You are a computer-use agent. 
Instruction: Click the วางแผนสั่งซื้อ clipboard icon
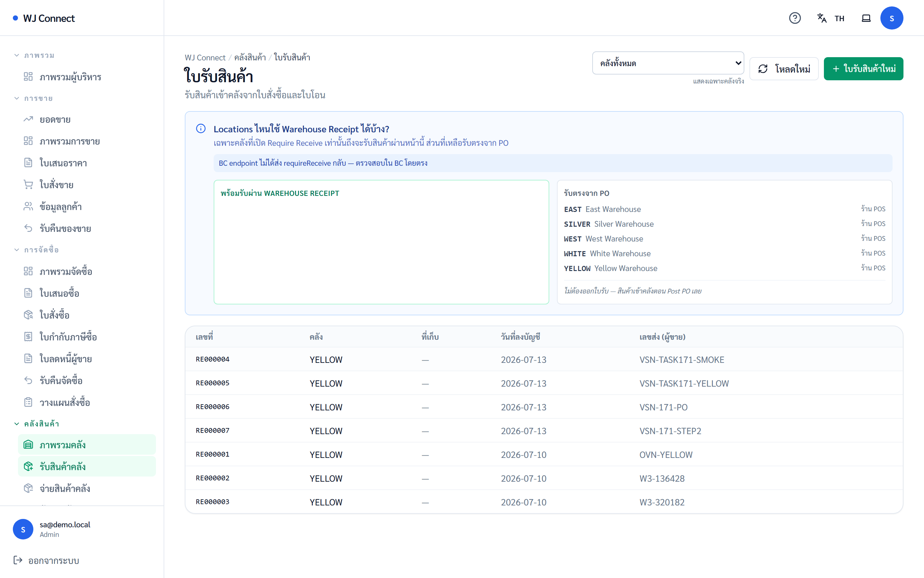pyautogui.click(x=28, y=402)
